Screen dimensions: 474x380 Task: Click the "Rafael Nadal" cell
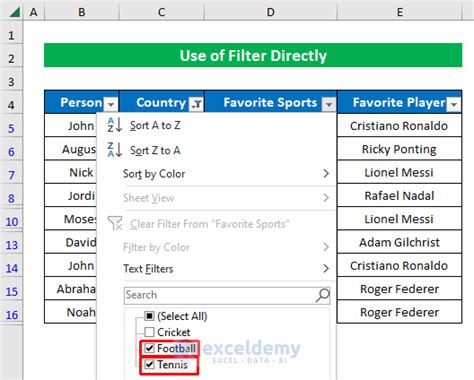399,195
